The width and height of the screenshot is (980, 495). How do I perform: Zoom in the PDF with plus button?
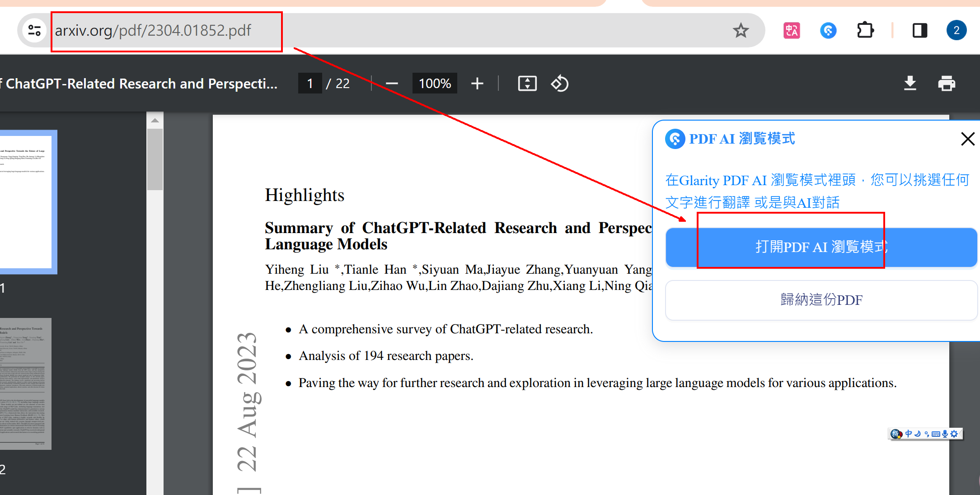click(x=477, y=84)
